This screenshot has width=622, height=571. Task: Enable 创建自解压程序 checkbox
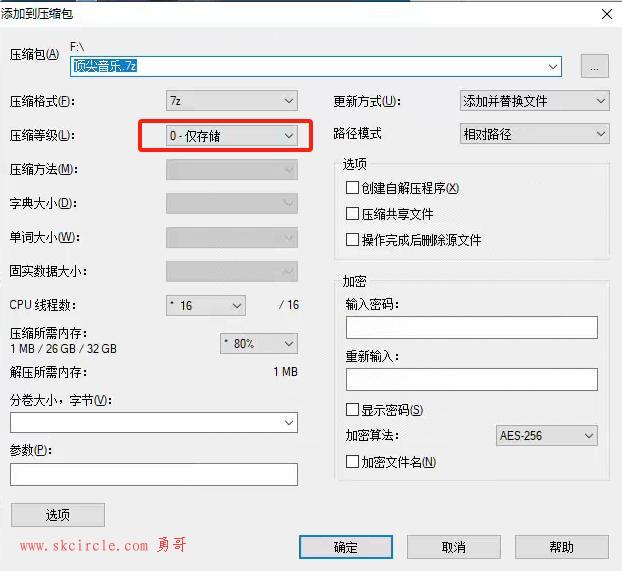tap(352, 187)
